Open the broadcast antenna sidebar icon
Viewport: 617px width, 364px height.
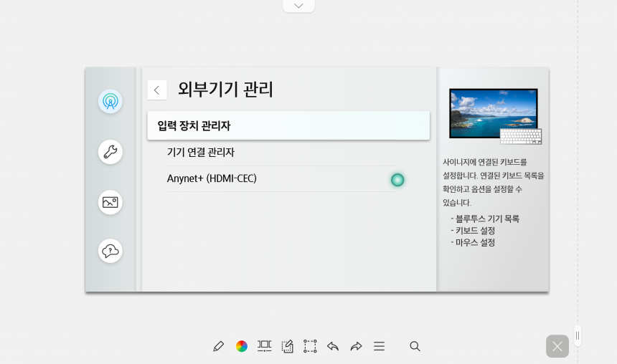[x=110, y=102]
